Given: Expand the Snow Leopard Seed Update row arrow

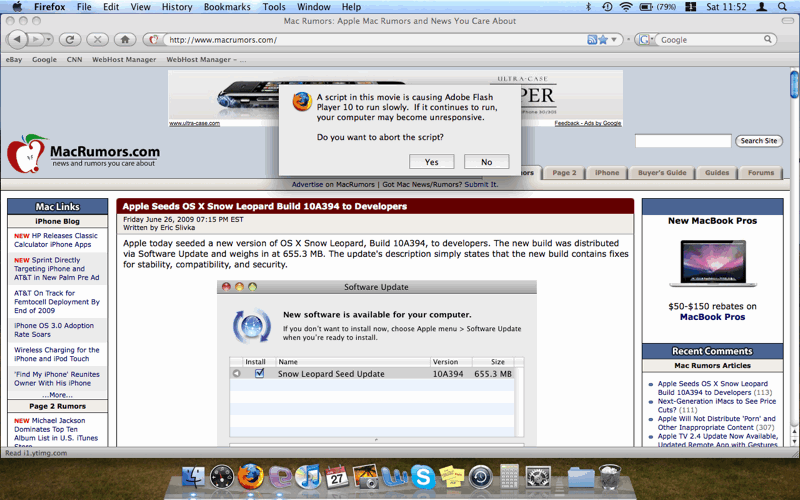Looking at the screenshot, I should [236, 373].
